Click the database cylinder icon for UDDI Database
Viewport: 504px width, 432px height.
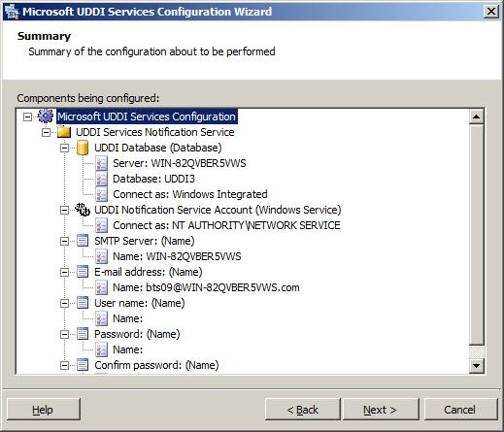click(83, 148)
